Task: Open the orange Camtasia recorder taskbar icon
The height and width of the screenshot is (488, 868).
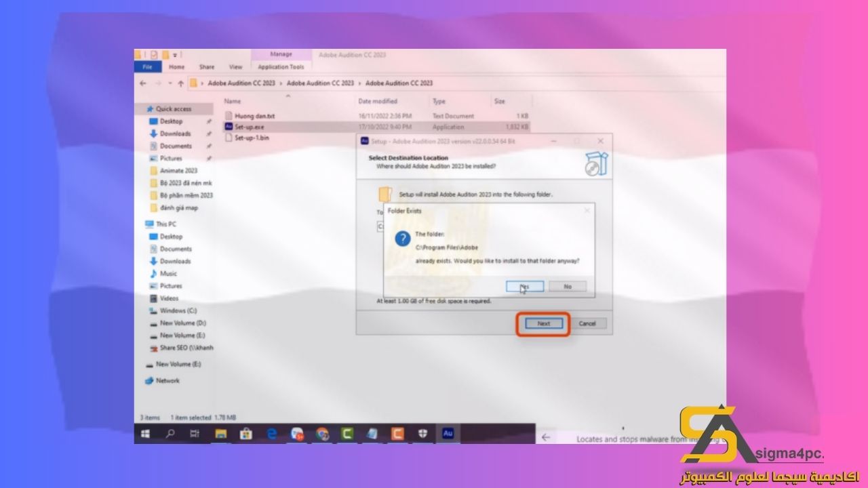Action: pyautogui.click(x=397, y=434)
